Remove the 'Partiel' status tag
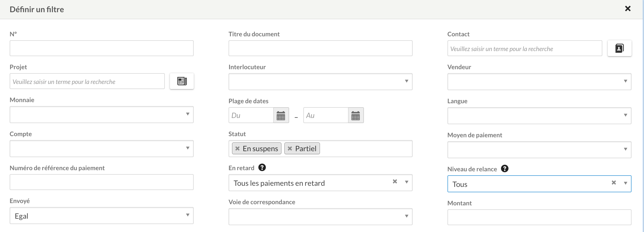 290,148
